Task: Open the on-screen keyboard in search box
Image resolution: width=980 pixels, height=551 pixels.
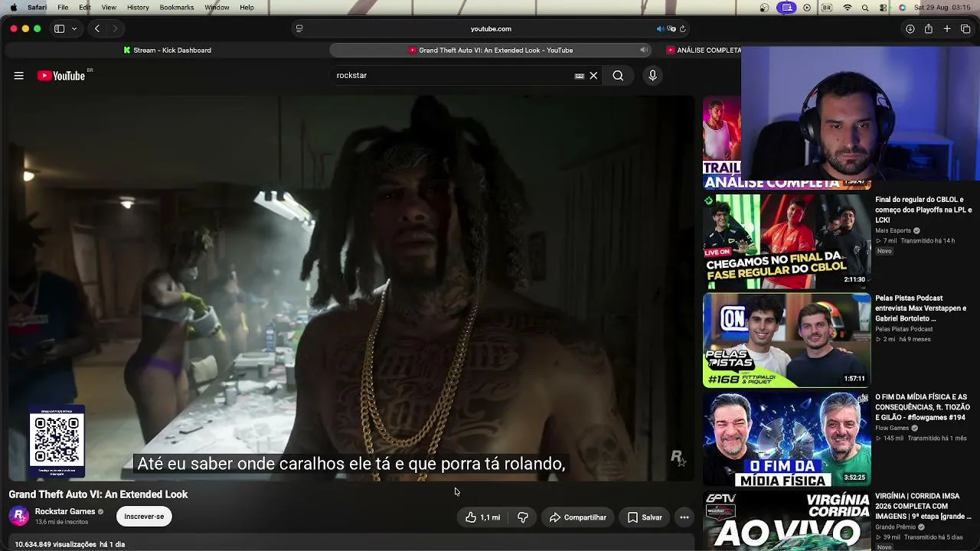Action: 580,76
